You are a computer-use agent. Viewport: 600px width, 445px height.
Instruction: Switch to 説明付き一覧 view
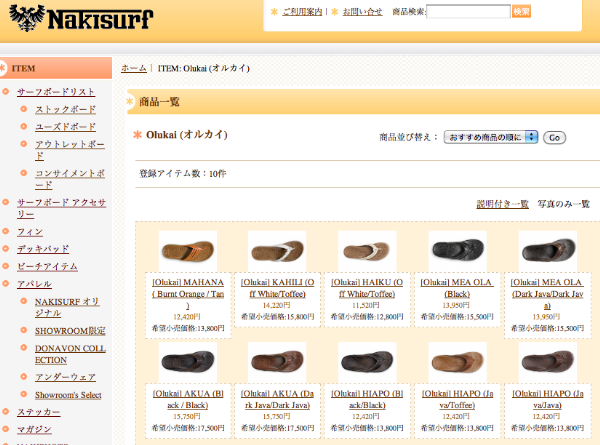pyautogui.click(x=502, y=204)
